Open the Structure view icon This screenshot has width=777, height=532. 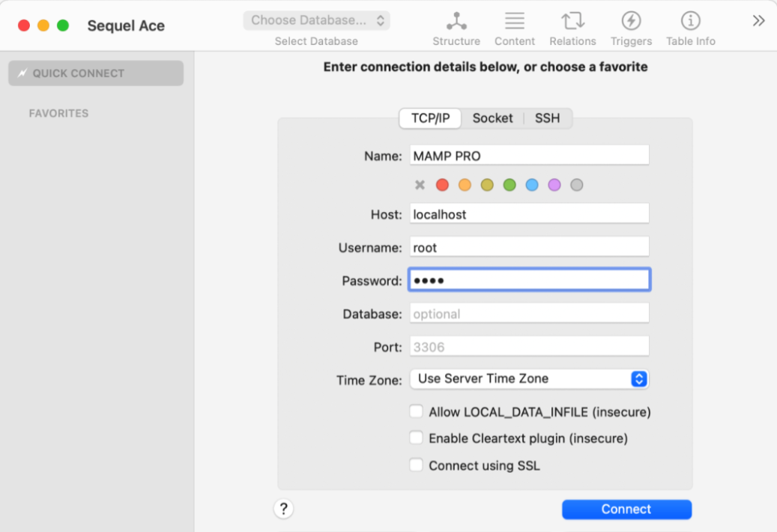[x=456, y=21]
